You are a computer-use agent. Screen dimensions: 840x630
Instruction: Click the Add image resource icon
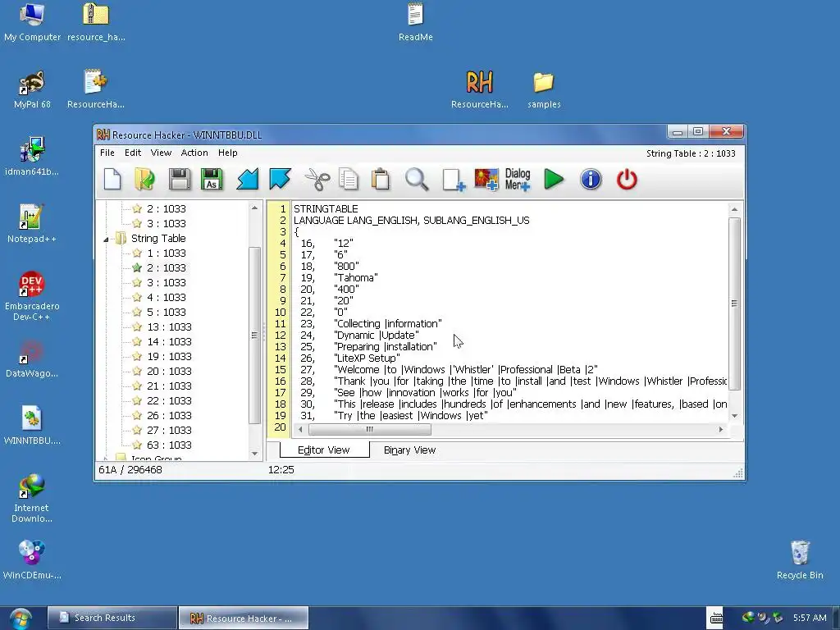486,180
